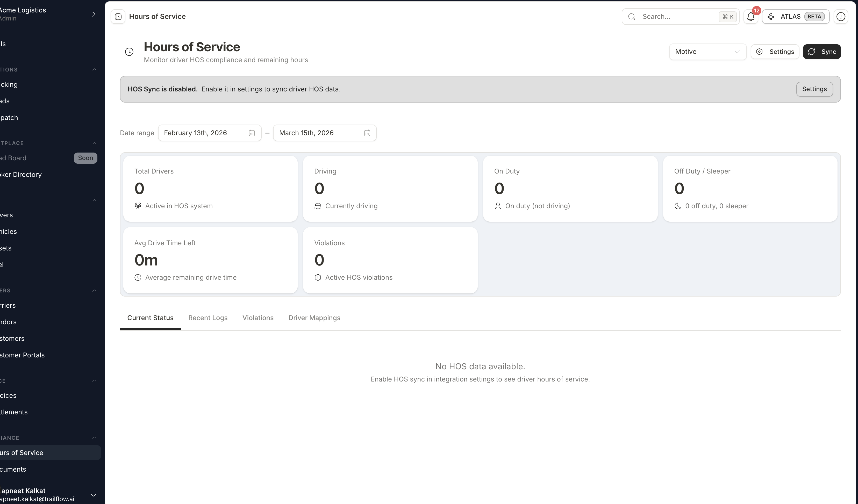
Task: Open Settings next to the Sync button
Action: (x=775, y=52)
